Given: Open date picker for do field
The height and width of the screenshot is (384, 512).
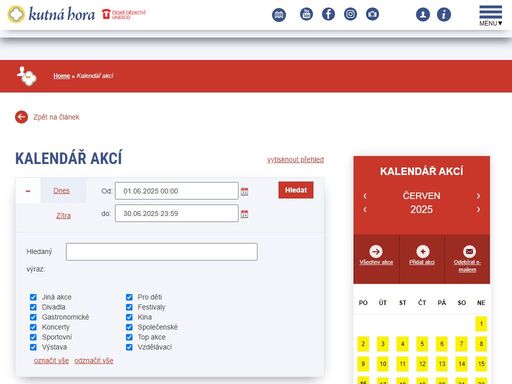Looking at the screenshot, I should 244,214.
